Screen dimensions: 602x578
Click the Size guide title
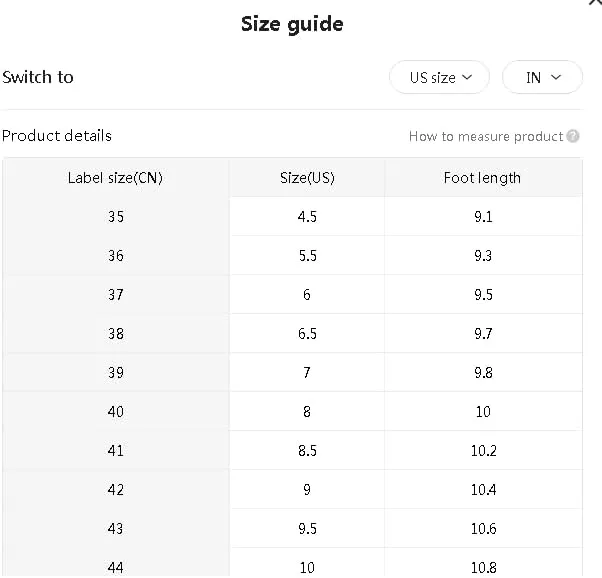292,24
